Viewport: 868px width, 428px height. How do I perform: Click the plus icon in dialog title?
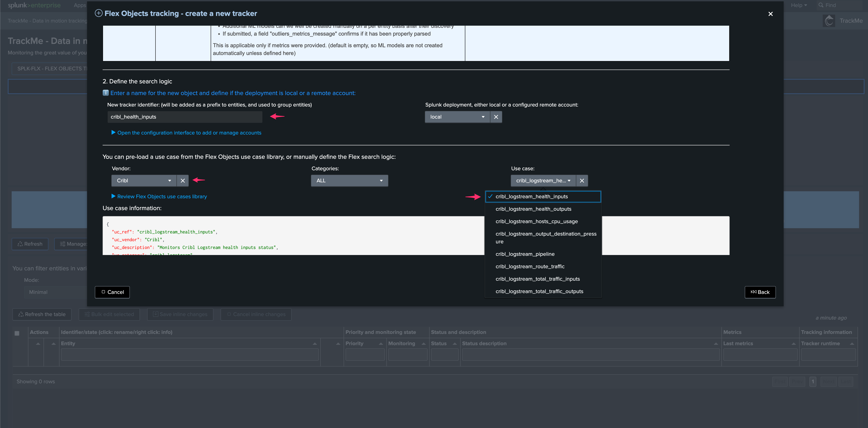pyautogui.click(x=98, y=13)
